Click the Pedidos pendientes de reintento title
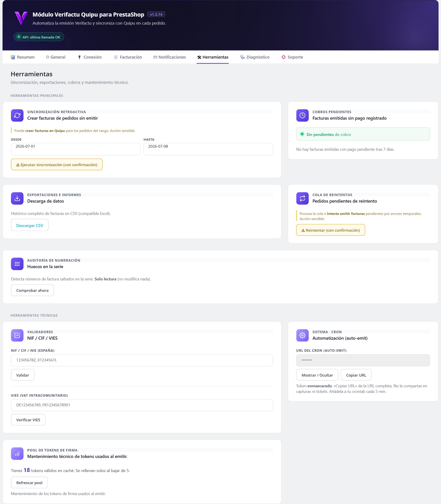Viewport: 441px width, 504px height. 345,201
